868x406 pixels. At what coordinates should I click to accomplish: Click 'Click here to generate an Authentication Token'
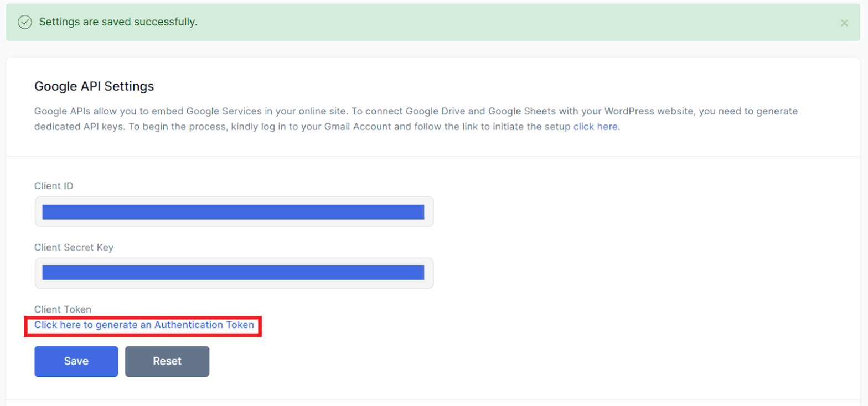(143, 325)
